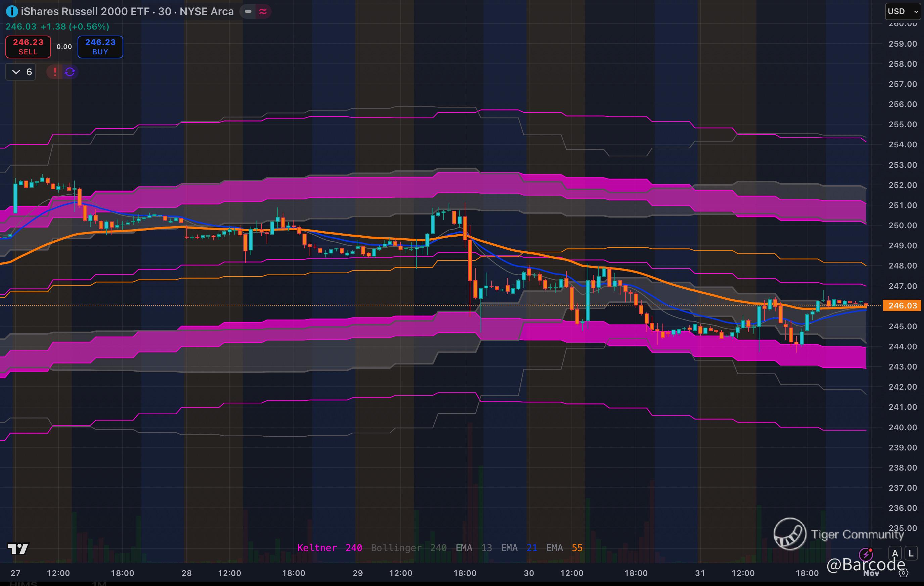Click the date 29 on time axis
924x586 pixels.
point(358,573)
